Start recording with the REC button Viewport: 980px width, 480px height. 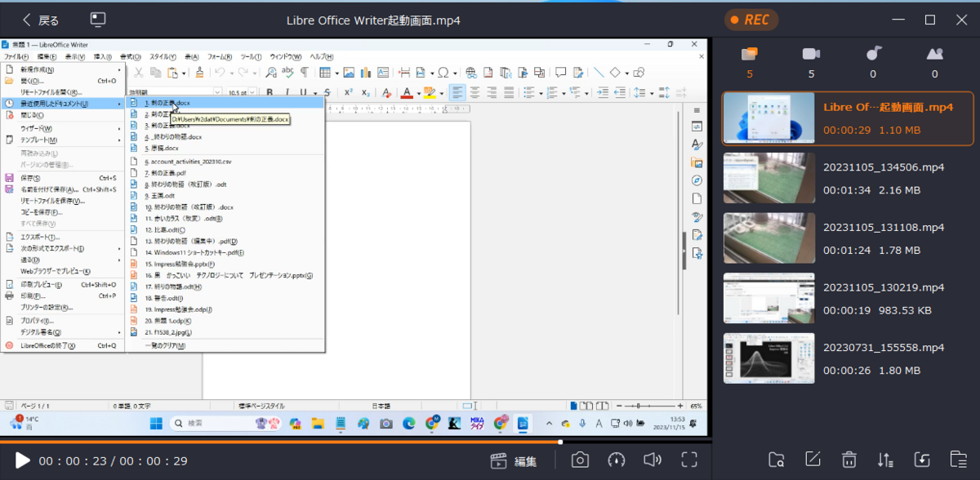tap(750, 20)
